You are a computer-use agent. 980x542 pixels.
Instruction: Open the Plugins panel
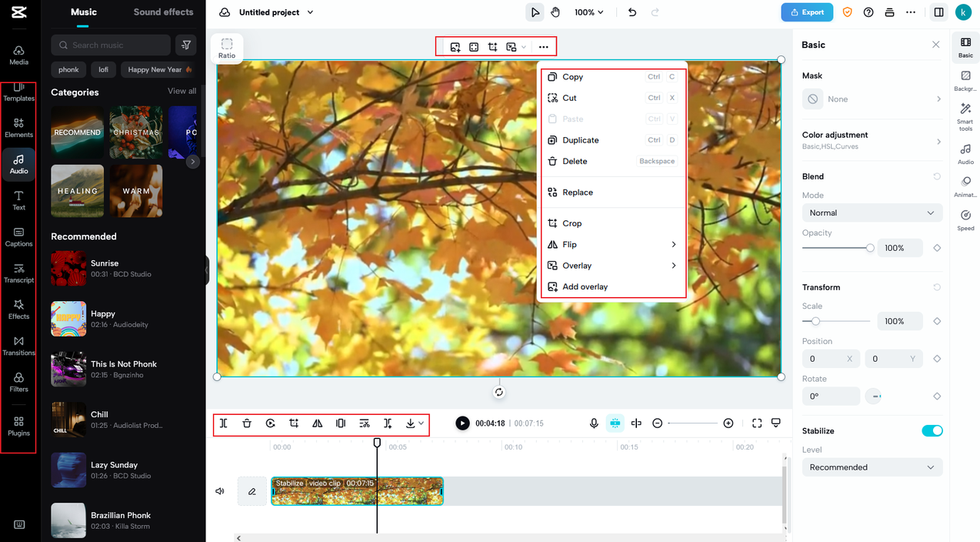point(18,426)
